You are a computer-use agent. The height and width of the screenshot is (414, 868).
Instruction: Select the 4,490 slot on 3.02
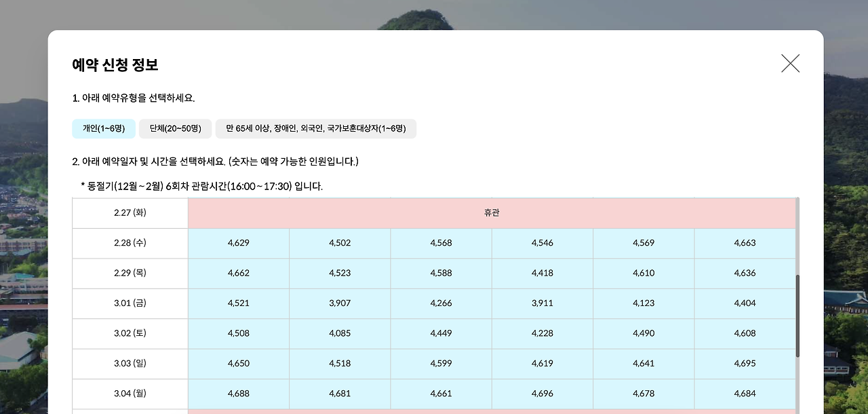[644, 333]
